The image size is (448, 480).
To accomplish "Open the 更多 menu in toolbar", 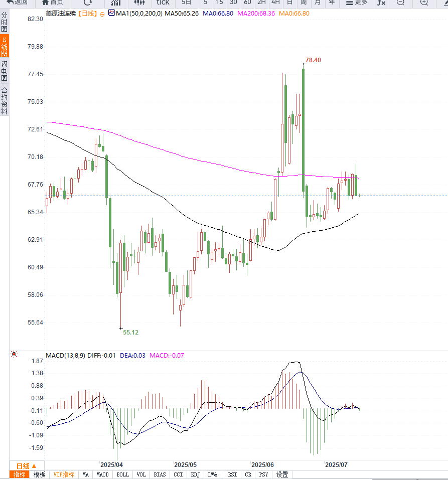I will click(356, 3).
